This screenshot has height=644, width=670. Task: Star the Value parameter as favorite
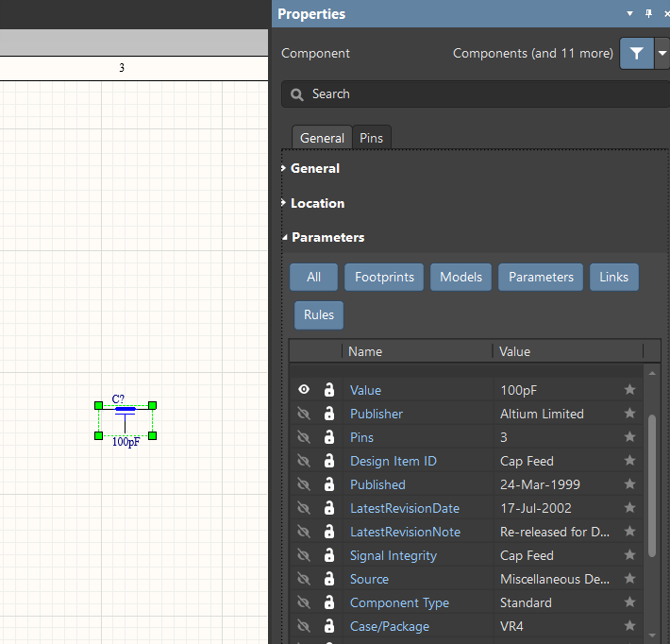[x=629, y=389]
